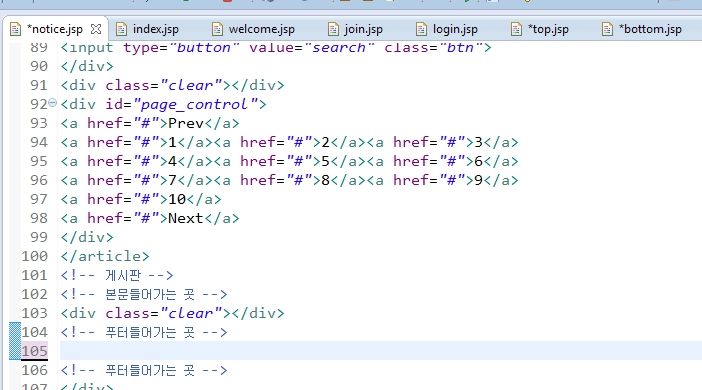This screenshot has width=702, height=390.
Task: Place cursor on empty line 105
Action: 381,351
